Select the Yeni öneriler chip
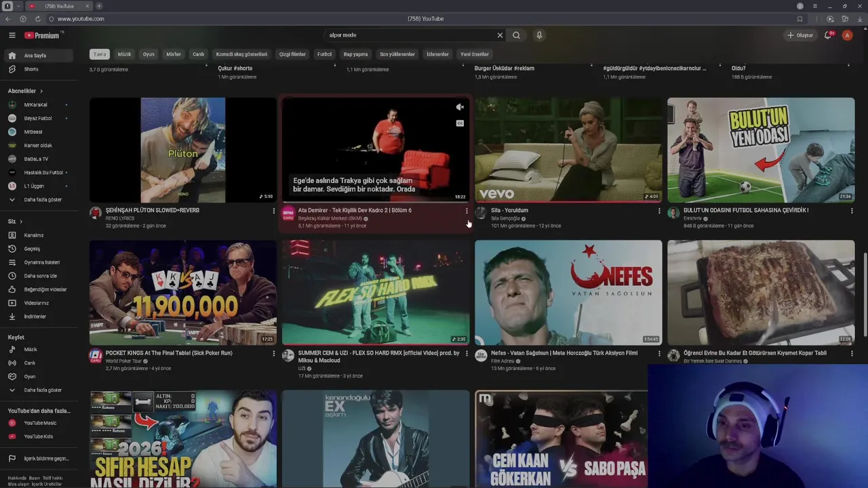The width and height of the screenshot is (868, 488). (475, 54)
